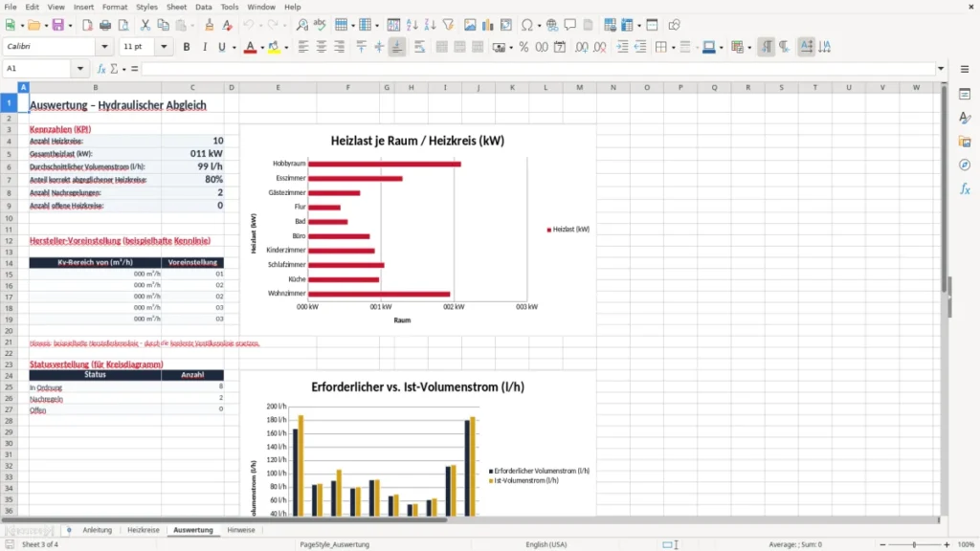The height and width of the screenshot is (551, 980).
Task: Open the Open-file dropdown arrow
Action: coord(46,26)
